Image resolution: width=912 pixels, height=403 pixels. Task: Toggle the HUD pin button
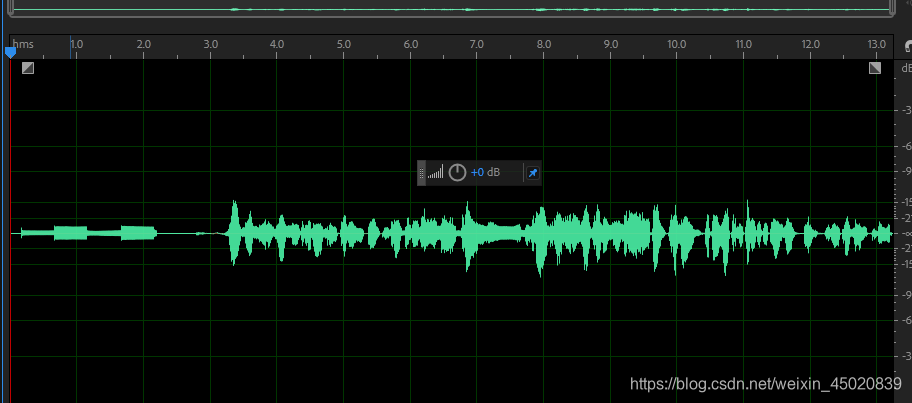[532, 173]
